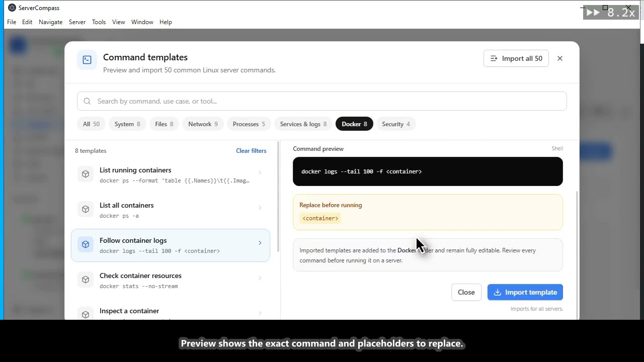The width and height of the screenshot is (644, 362).
Task: Click the cube icon for List running containers
Action: [86, 174]
